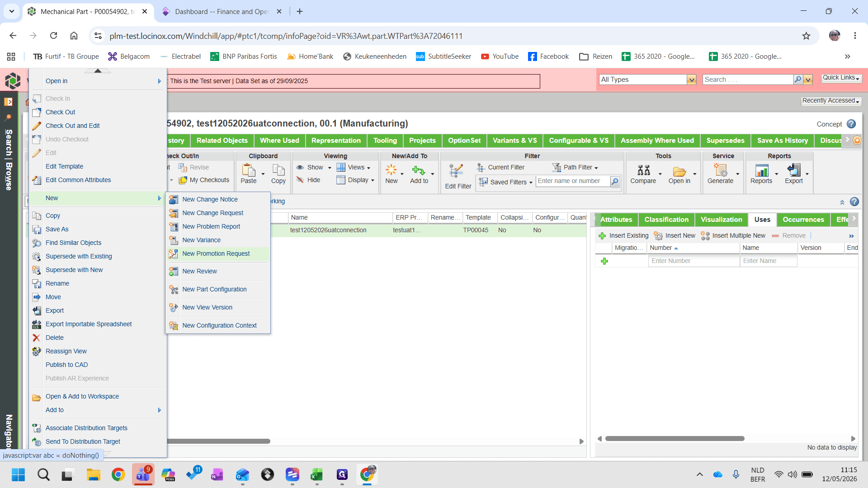Click the Enter name or number filter field
This screenshot has width=868, height=488.
click(573, 181)
